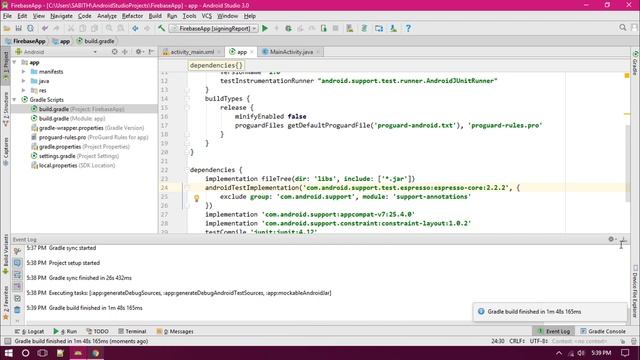640x360 pixels.
Task: Click the Attach debugger to process icon
Action: pyautogui.click(x=324, y=28)
